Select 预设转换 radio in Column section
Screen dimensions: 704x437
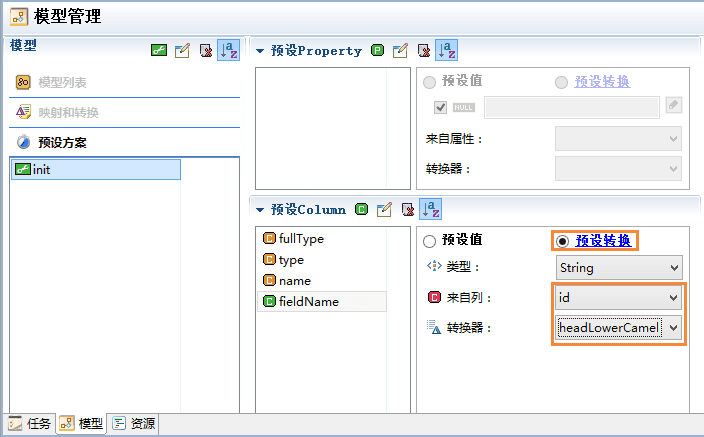pos(562,241)
